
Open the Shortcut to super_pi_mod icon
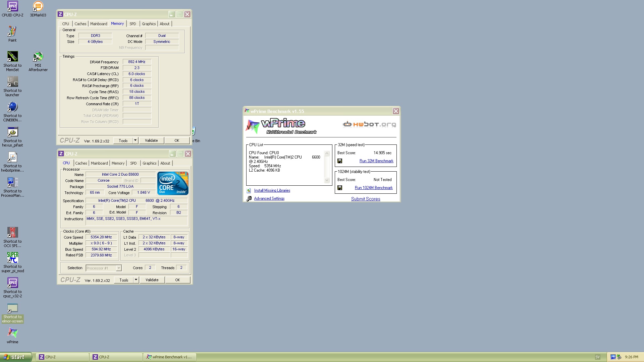tap(12, 262)
